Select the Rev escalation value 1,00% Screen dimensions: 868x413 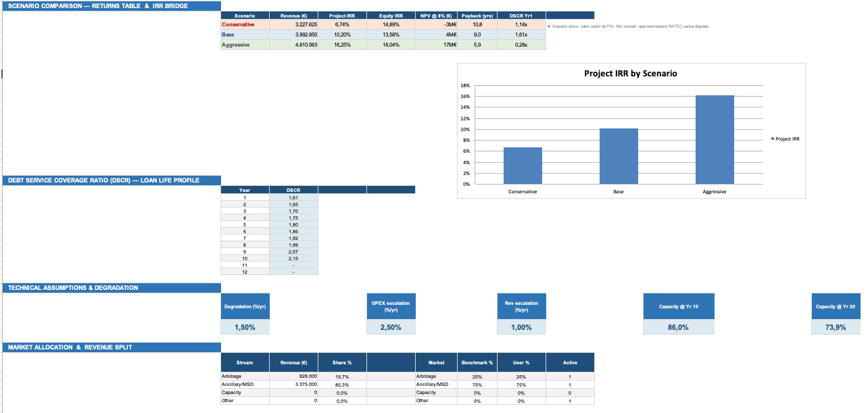click(521, 327)
